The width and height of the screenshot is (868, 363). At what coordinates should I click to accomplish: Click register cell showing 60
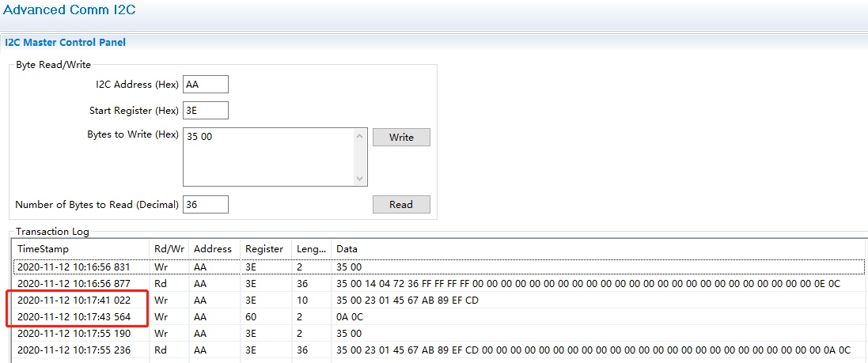point(252,317)
